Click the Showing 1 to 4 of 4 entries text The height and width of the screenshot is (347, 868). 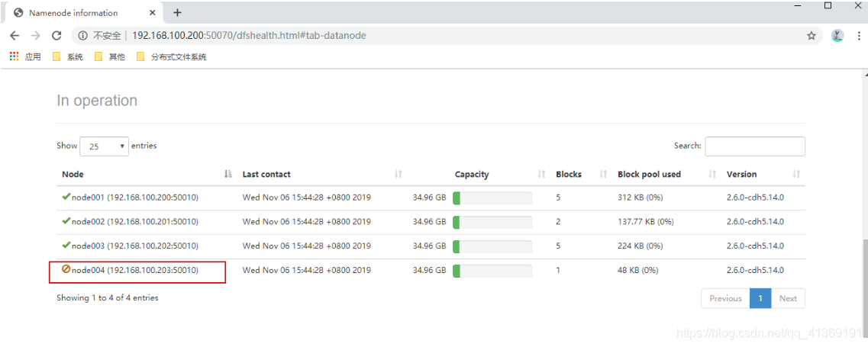tap(108, 297)
